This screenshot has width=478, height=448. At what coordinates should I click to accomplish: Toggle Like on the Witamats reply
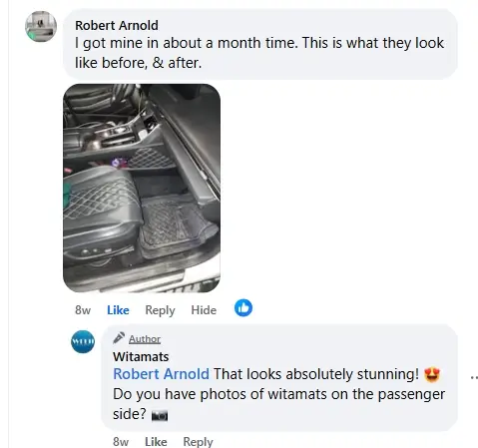pos(156,442)
